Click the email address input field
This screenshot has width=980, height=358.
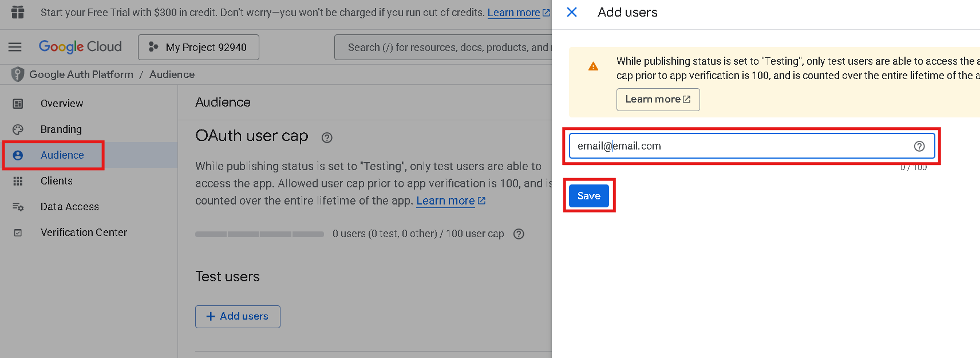point(738,146)
